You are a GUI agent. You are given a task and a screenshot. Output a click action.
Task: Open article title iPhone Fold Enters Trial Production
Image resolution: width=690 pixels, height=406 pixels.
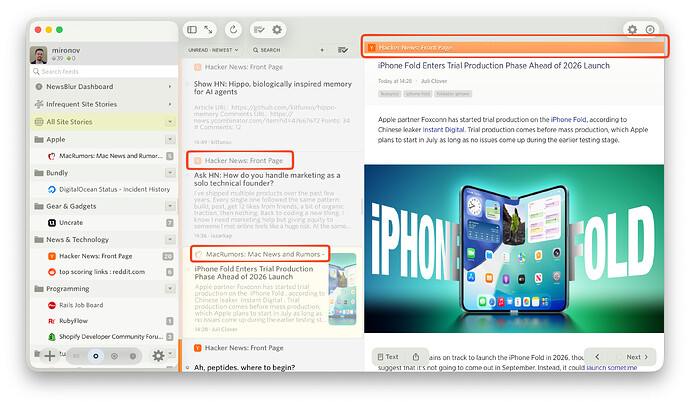[x=494, y=66]
